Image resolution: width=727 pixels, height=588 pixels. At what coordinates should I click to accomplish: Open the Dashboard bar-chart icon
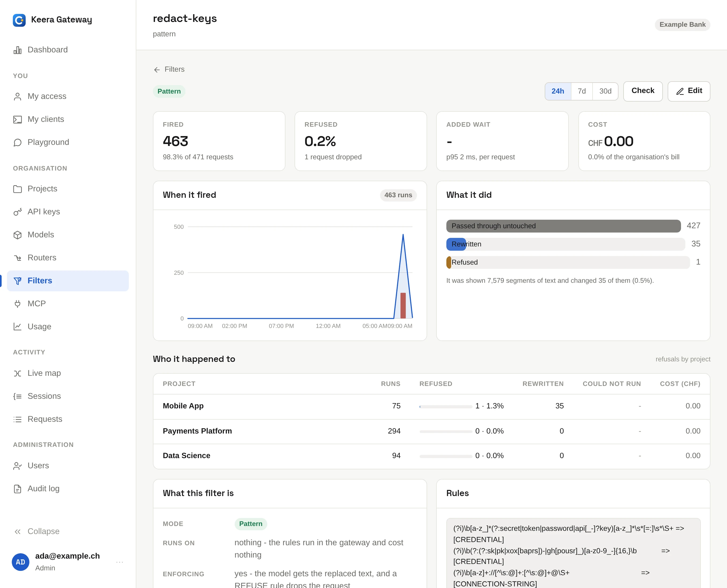[18, 50]
